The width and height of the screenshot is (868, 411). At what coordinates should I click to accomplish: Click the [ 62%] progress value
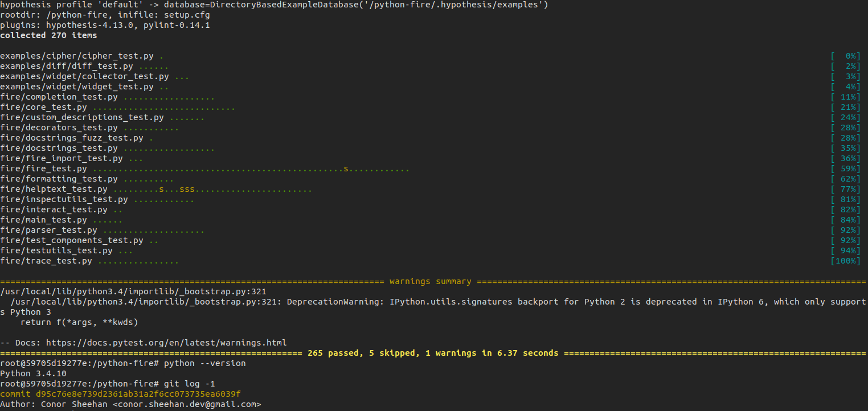click(x=846, y=179)
